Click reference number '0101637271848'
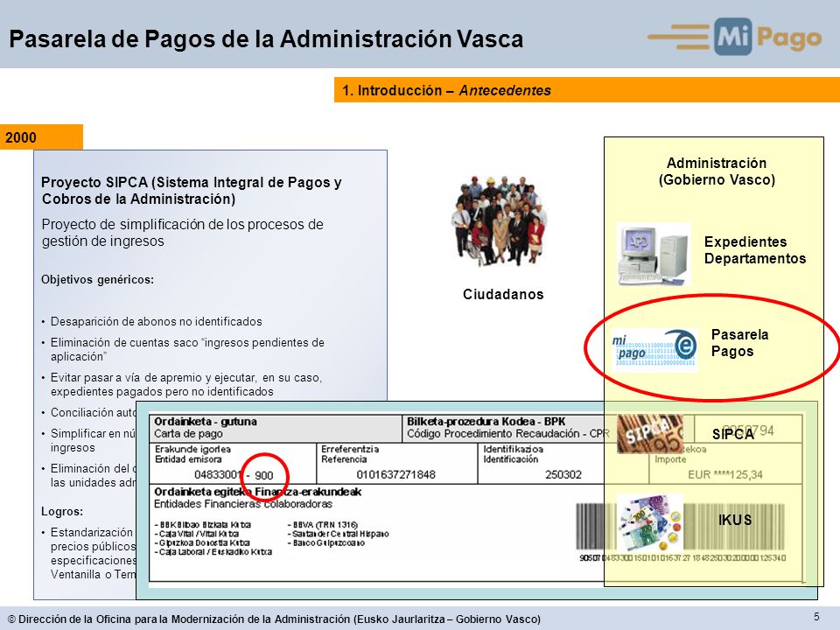The width and height of the screenshot is (840, 630). (x=395, y=474)
